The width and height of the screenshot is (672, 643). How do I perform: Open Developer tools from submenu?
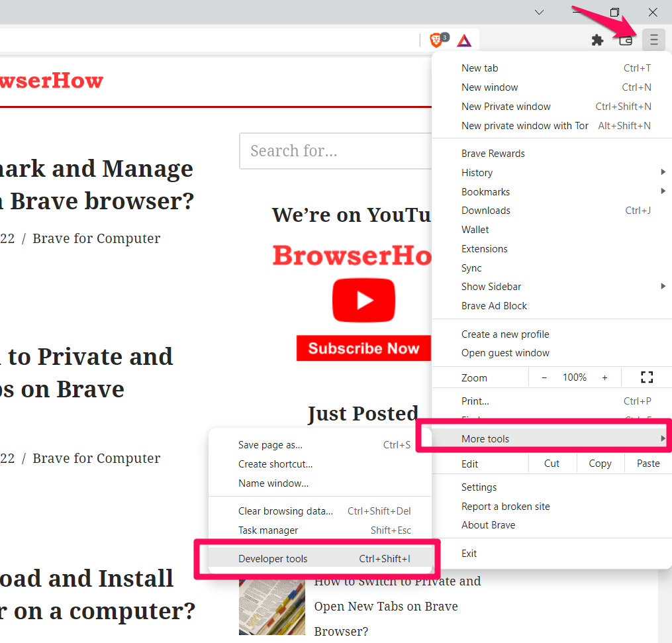point(320,558)
